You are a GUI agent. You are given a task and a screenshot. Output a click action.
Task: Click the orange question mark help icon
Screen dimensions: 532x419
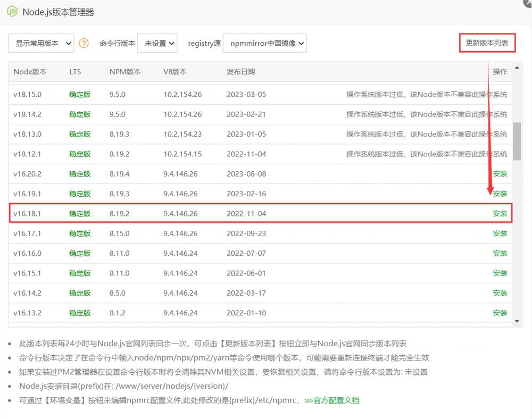point(84,43)
